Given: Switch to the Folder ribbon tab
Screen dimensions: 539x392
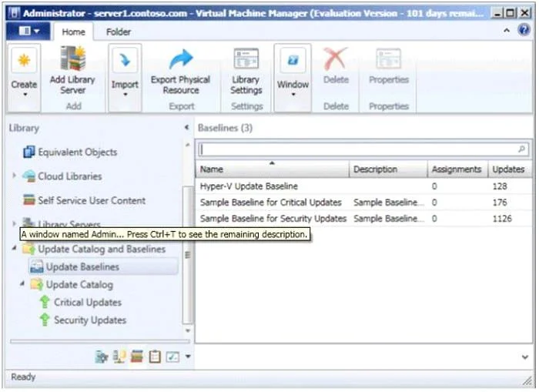Looking at the screenshot, I should [119, 32].
